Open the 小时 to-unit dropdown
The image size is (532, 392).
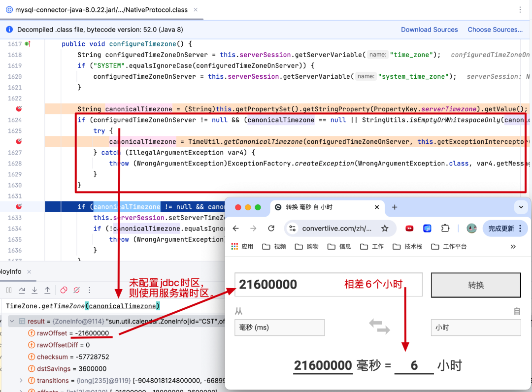tap(476, 327)
